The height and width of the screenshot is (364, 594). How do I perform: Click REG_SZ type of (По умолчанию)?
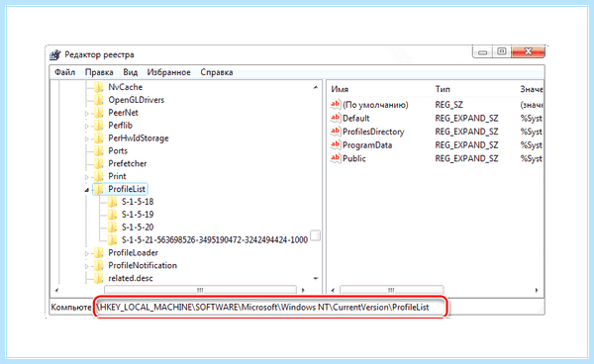coord(448,105)
